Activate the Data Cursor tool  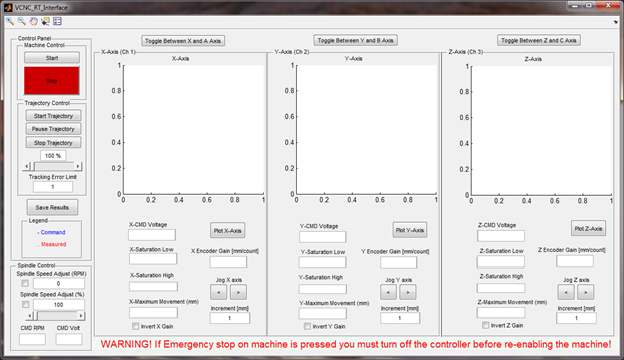pos(45,21)
